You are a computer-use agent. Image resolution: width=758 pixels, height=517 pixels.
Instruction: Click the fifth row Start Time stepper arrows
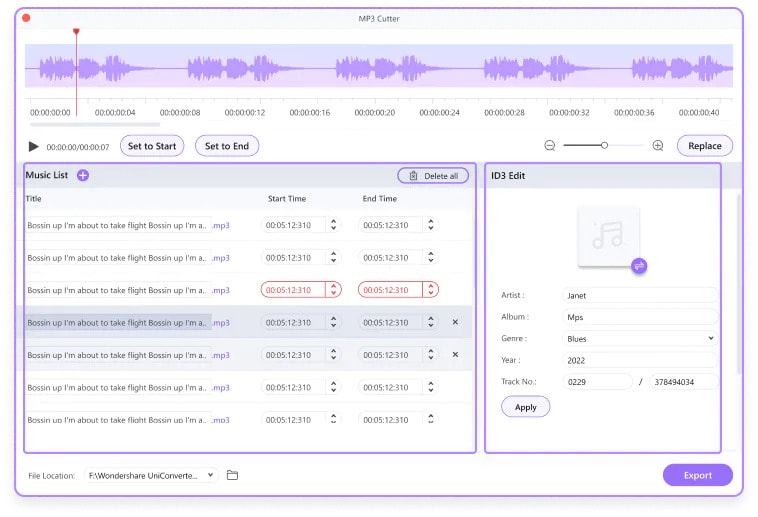pyautogui.click(x=334, y=355)
